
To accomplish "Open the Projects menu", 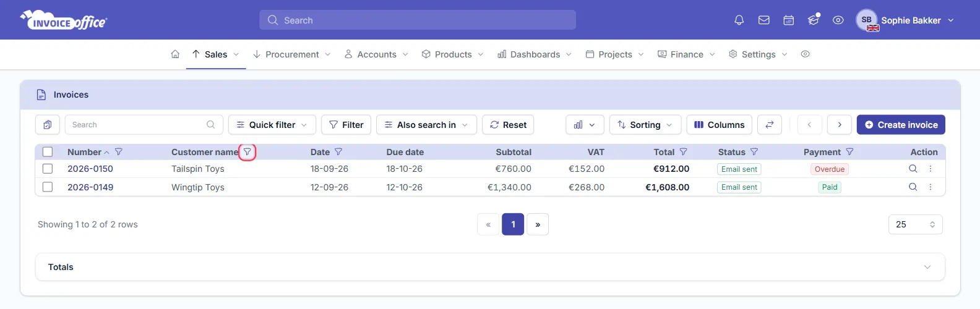I will pos(615,54).
